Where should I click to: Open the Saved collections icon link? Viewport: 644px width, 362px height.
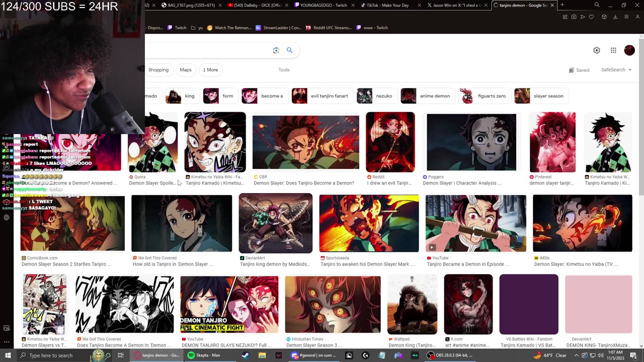(x=579, y=70)
